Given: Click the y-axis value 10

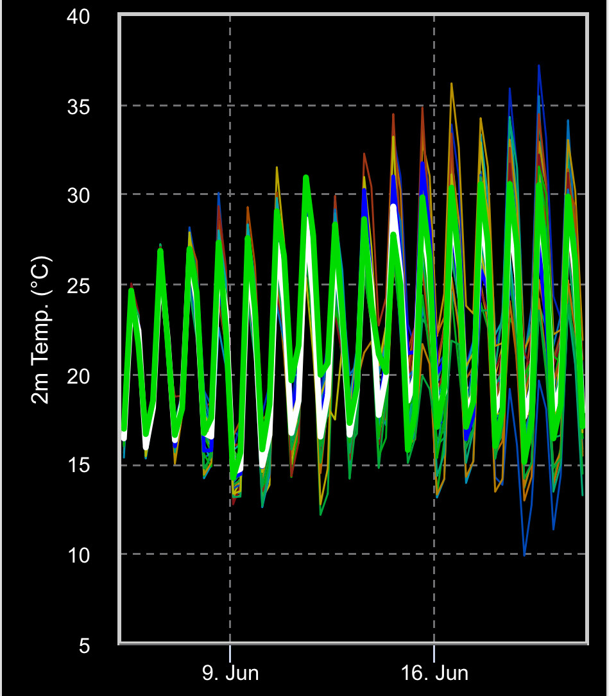Looking at the screenshot, I should click(x=78, y=556).
